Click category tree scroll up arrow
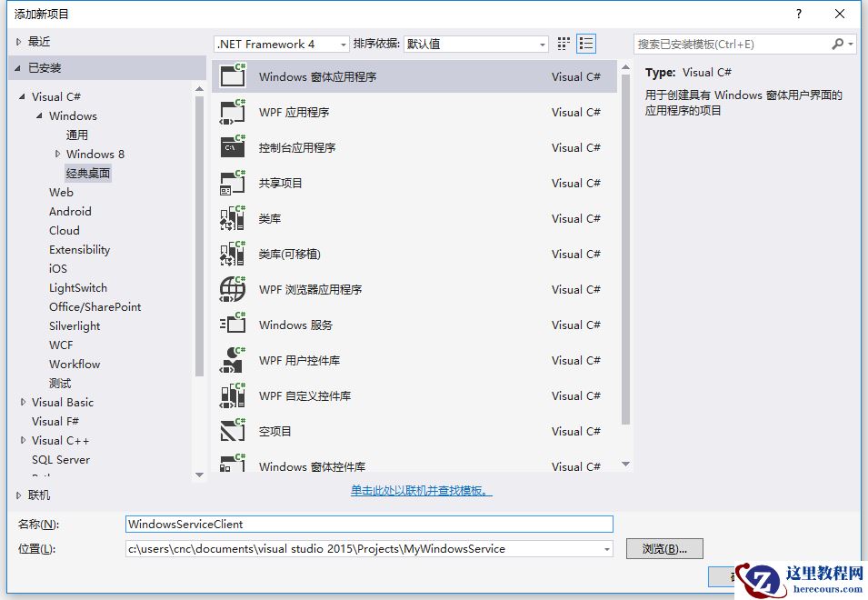 point(200,88)
